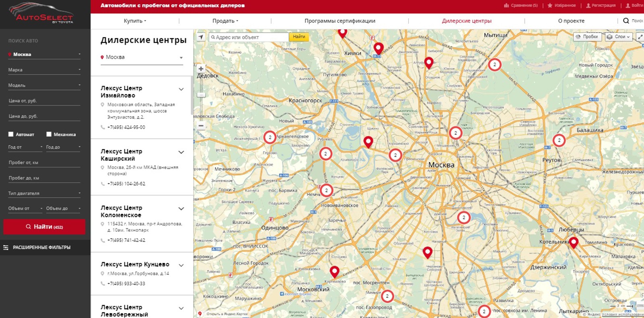Open the О проекте page
The width and height of the screenshot is (644, 318).
point(571,21)
